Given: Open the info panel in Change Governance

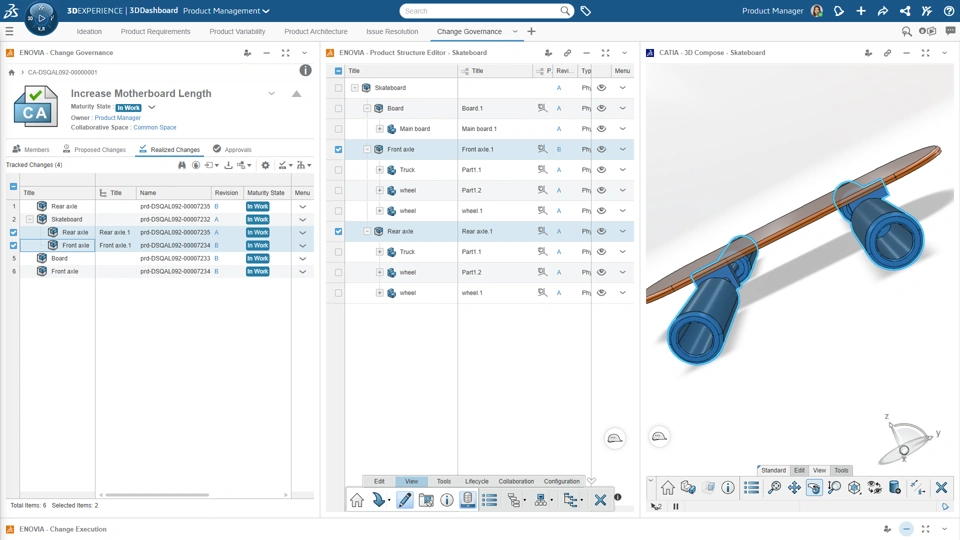Looking at the screenshot, I should (305, 70).
